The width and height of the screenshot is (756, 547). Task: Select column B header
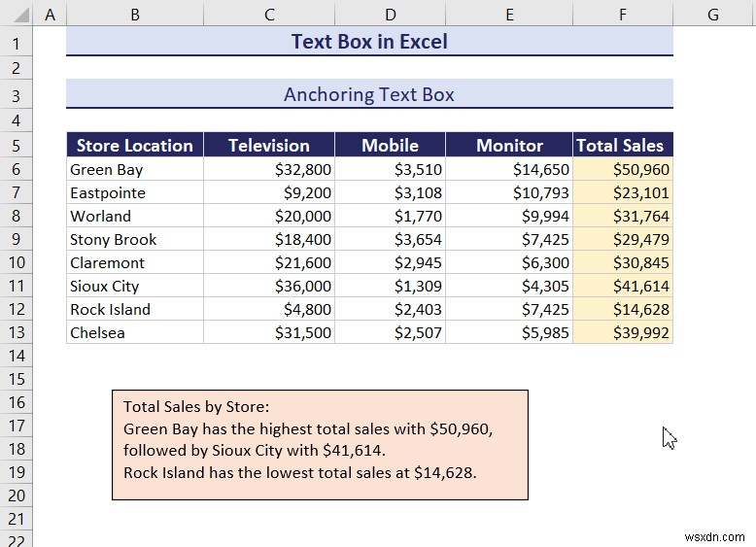pyautogui.click(x=135, y=15)
